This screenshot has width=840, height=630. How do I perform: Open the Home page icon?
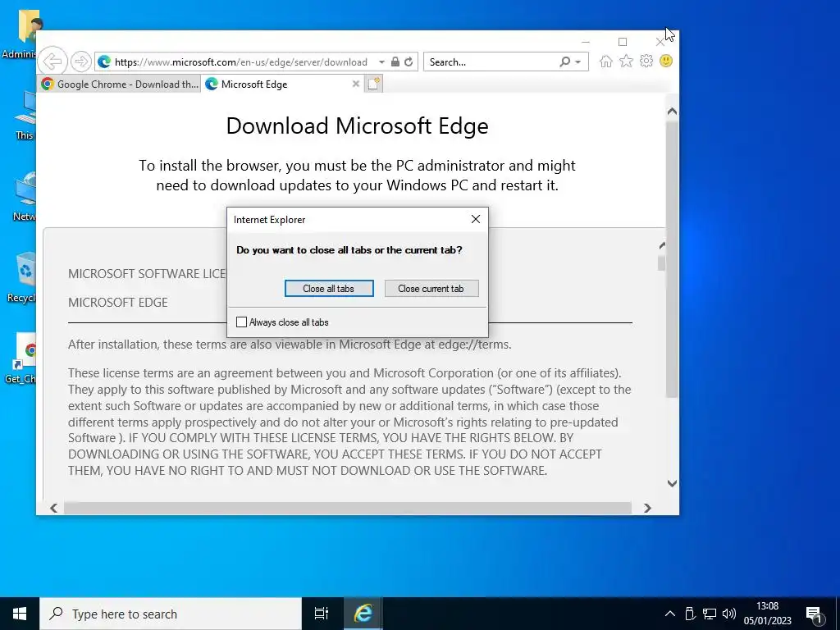coord(606,61)
